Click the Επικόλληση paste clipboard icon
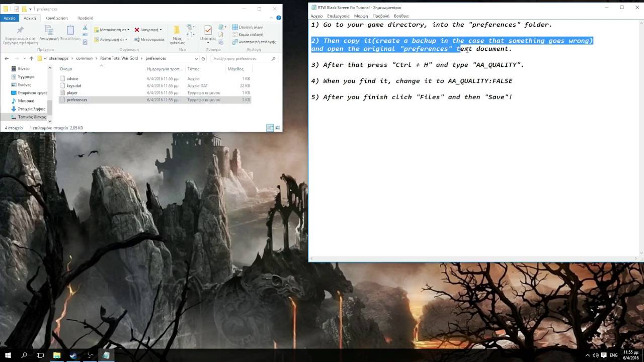The image size is (644, 362). [70, 30]
